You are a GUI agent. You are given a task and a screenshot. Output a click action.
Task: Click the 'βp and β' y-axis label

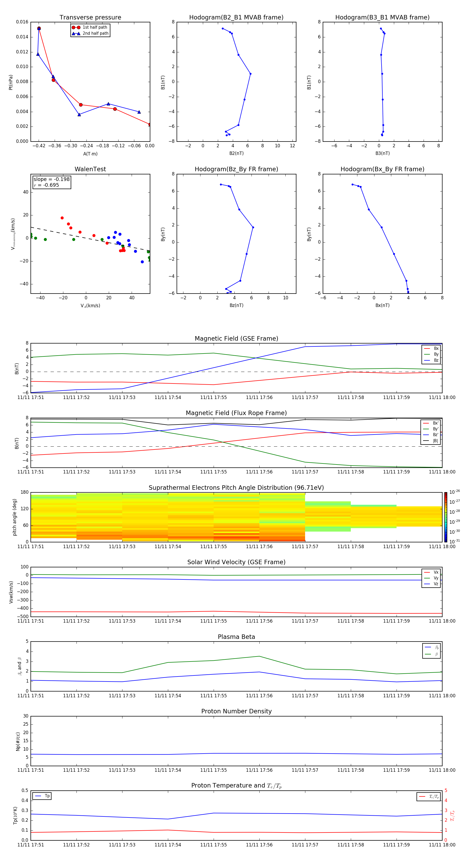pyautogui.click(x=19, y=667)
